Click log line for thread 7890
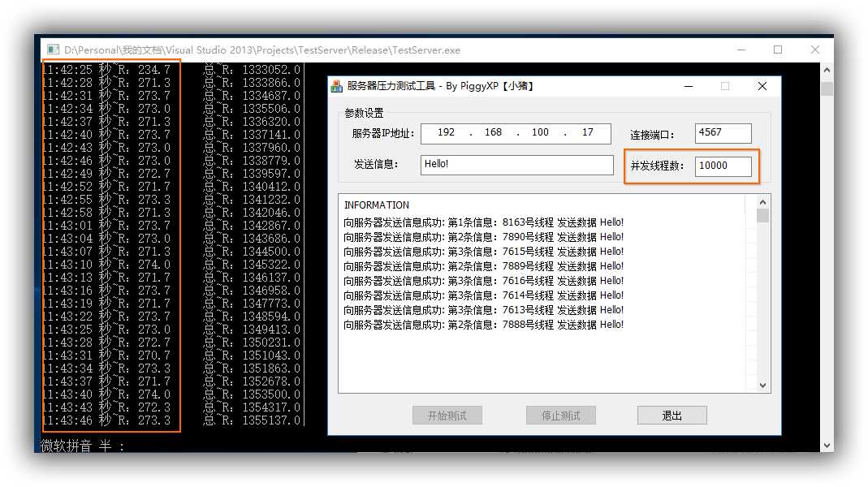This screenshot has height=487, width=868. click(483, 237)
